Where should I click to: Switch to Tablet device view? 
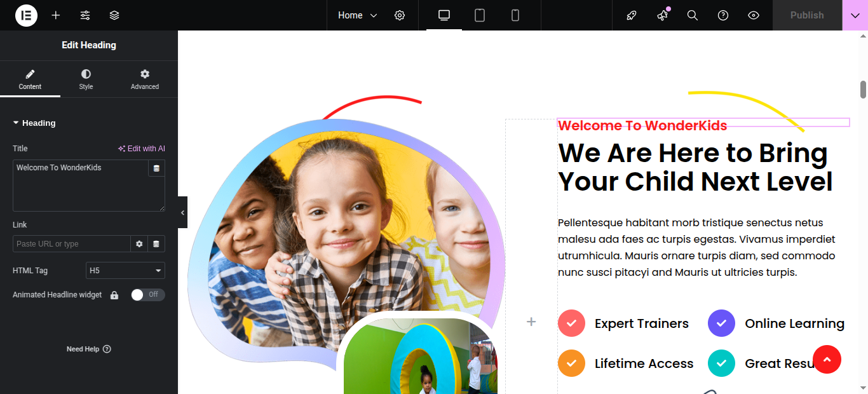coord(480,15)
